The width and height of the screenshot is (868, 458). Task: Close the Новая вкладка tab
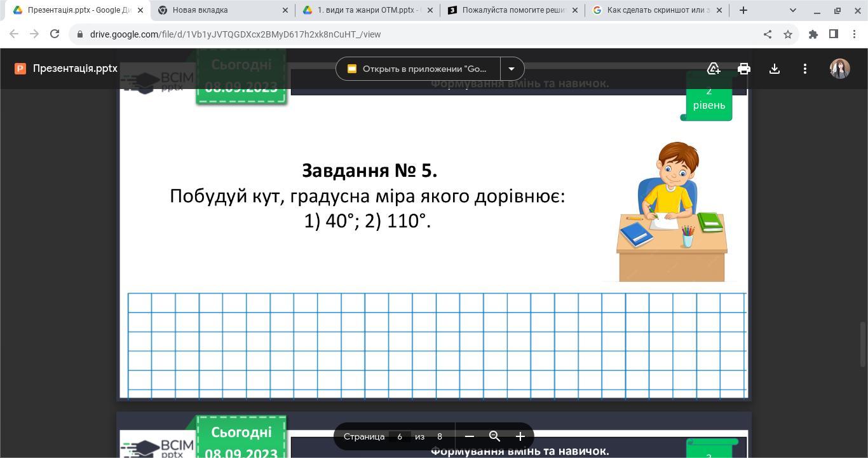click(x=285, y=10)
